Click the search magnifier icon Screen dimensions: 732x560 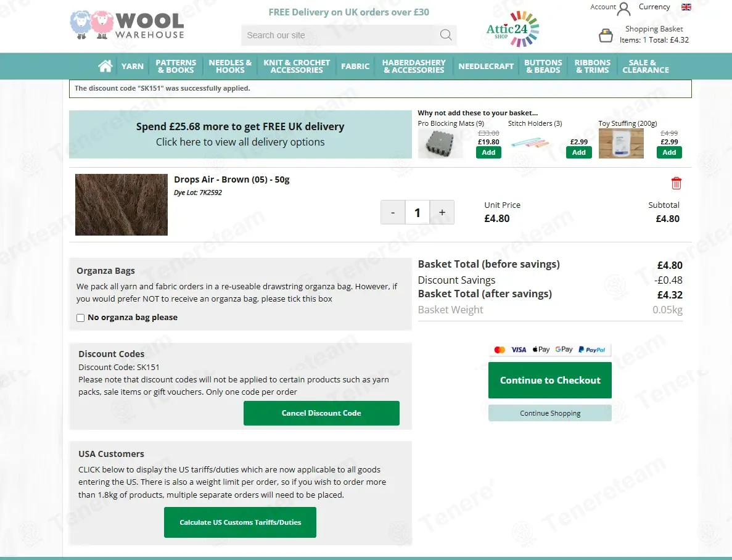[446, 35]
